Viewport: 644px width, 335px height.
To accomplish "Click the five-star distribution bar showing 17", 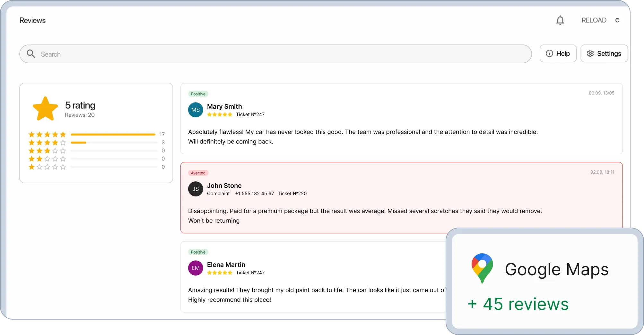I will pos(113,134).
